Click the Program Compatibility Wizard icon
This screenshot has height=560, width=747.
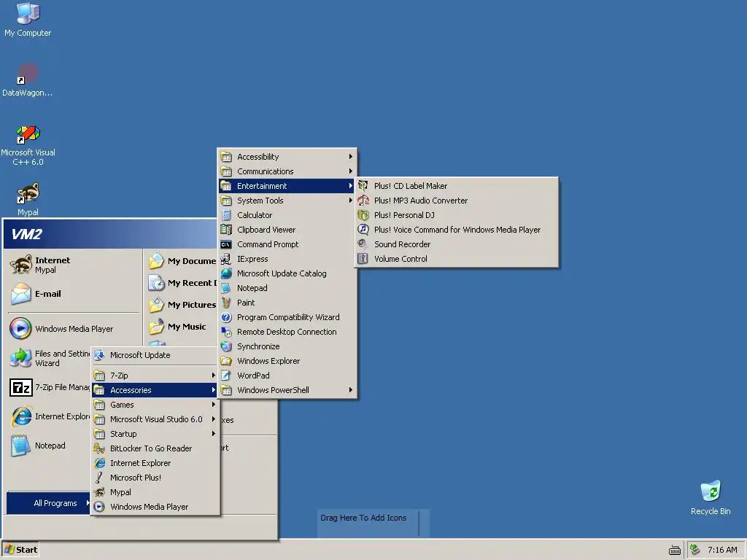coord(226,317)
